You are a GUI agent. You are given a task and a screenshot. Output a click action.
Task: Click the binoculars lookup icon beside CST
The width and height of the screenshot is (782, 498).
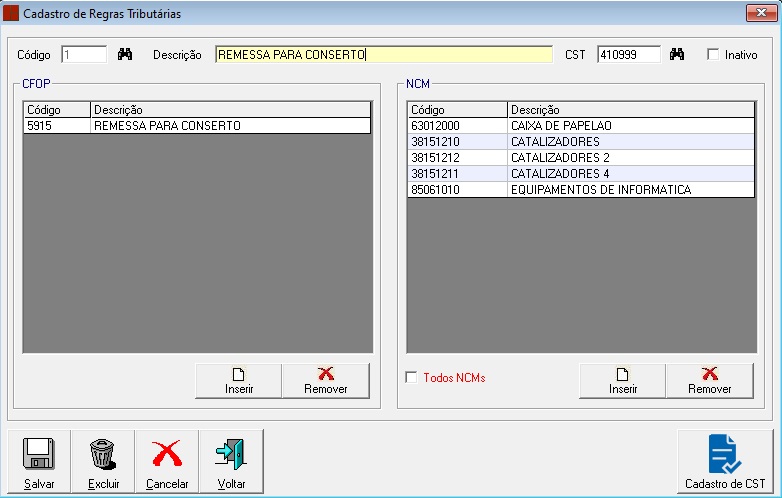[677, 55]
